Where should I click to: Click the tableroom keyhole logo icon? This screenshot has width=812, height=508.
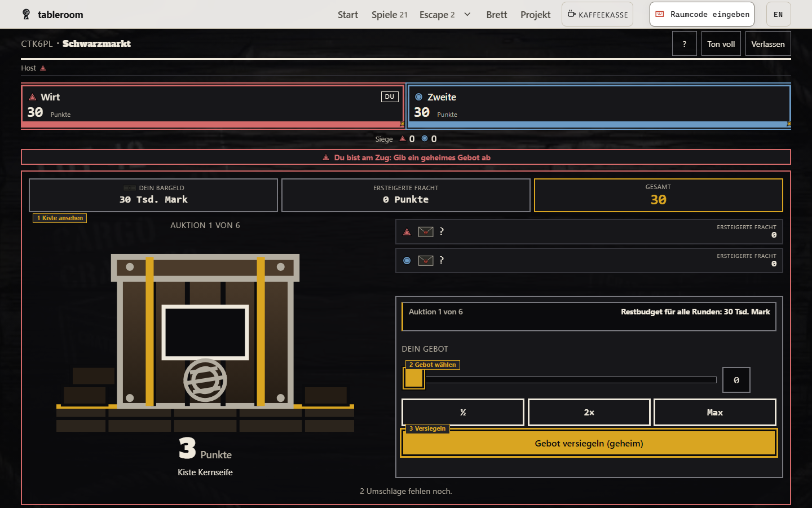tap(26, 14)
